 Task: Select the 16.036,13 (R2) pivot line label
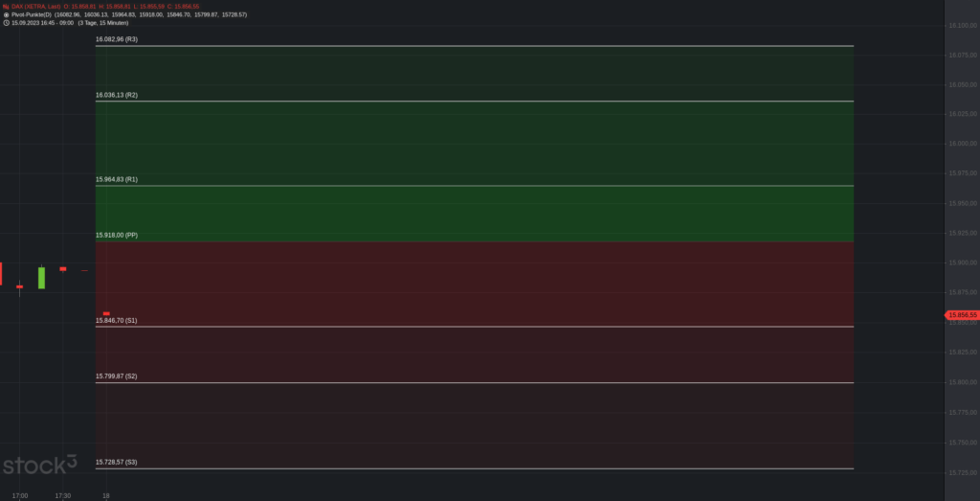[x=116, y=95]
